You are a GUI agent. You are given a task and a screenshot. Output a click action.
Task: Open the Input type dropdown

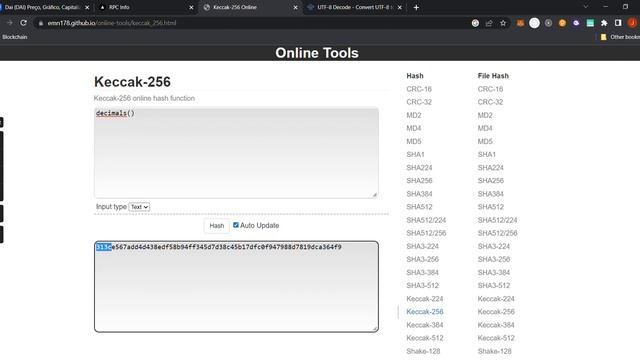pos(139,207)
